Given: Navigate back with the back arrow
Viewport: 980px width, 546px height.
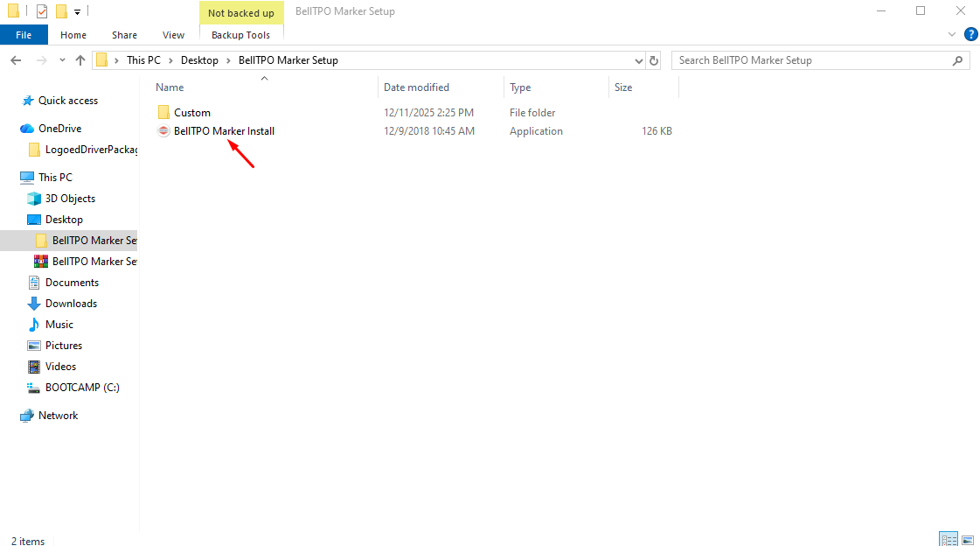Looking at the screenshot, I should click(16, 60).
